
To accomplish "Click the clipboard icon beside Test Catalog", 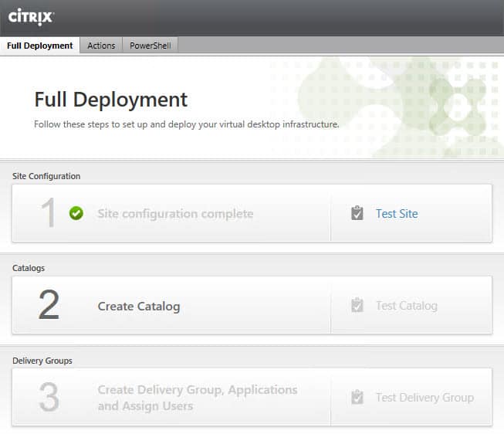I will tap(357, 305).
